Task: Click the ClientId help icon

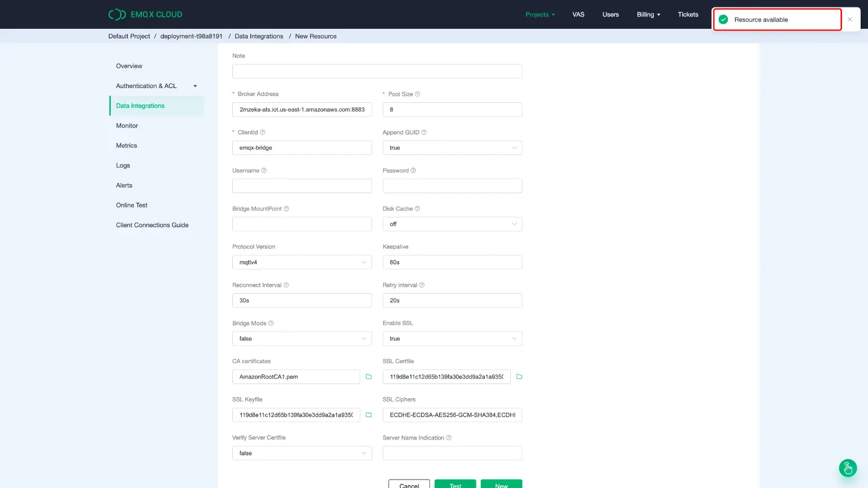Action: (x=261, y=132)
